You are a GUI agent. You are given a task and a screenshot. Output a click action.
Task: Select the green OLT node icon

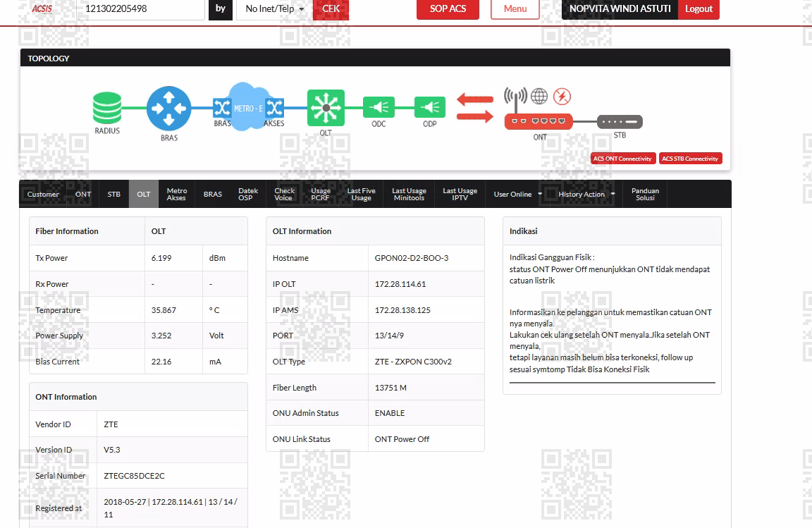pos(326,108)
